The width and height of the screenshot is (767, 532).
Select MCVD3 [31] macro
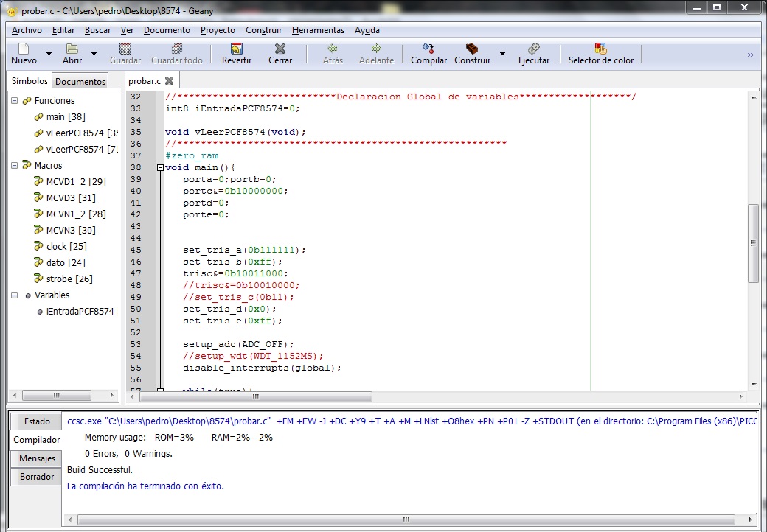[71, 198]
